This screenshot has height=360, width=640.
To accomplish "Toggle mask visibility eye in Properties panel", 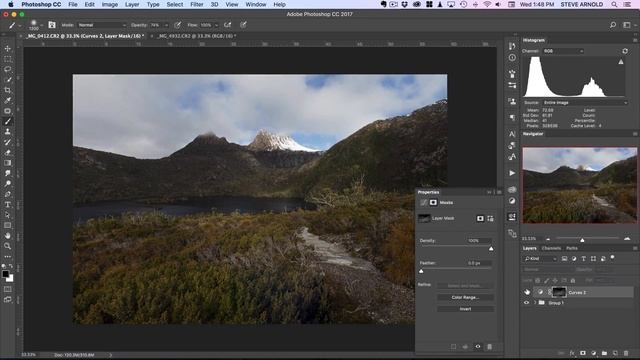I will [x=478, y=347].
